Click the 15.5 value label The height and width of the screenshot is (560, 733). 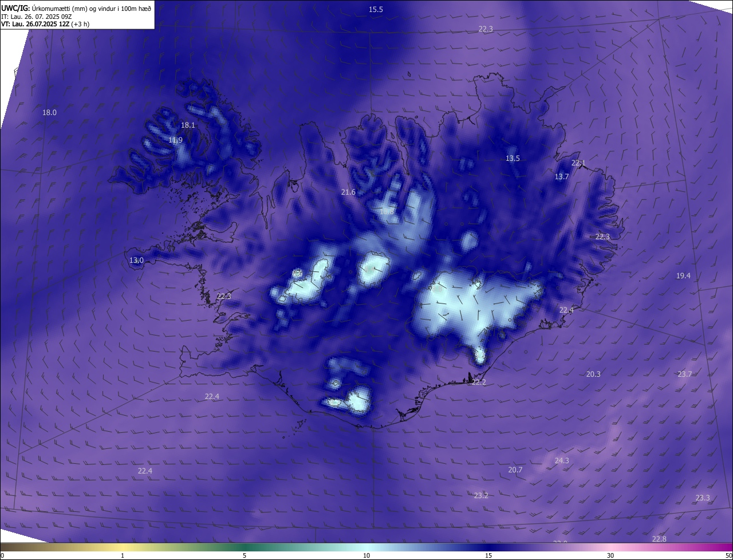[x=376, y=9]
